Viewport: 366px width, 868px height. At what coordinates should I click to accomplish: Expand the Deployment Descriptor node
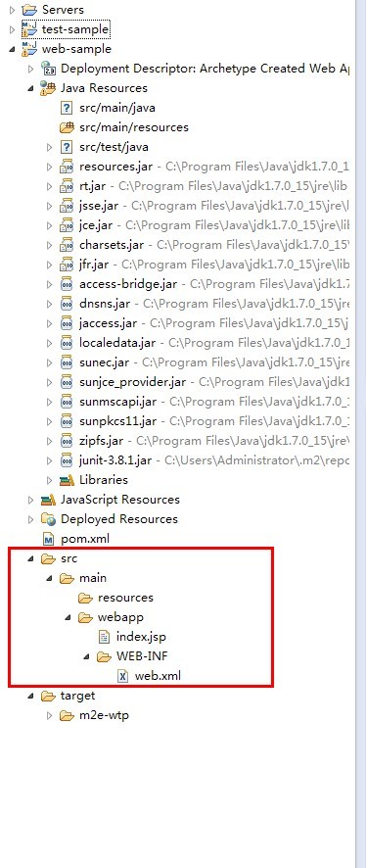(x=31, y=69)
